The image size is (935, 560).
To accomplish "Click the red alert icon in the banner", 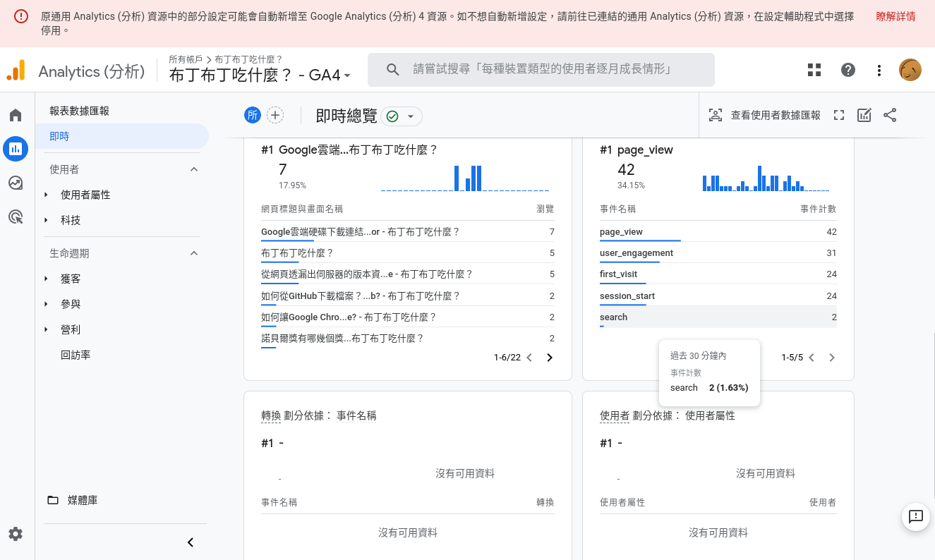I will point(21,16).
